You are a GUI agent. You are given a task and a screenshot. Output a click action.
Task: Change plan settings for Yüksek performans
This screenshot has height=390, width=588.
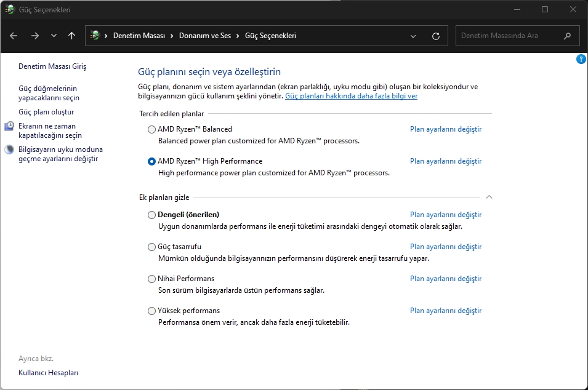[445, 311]
